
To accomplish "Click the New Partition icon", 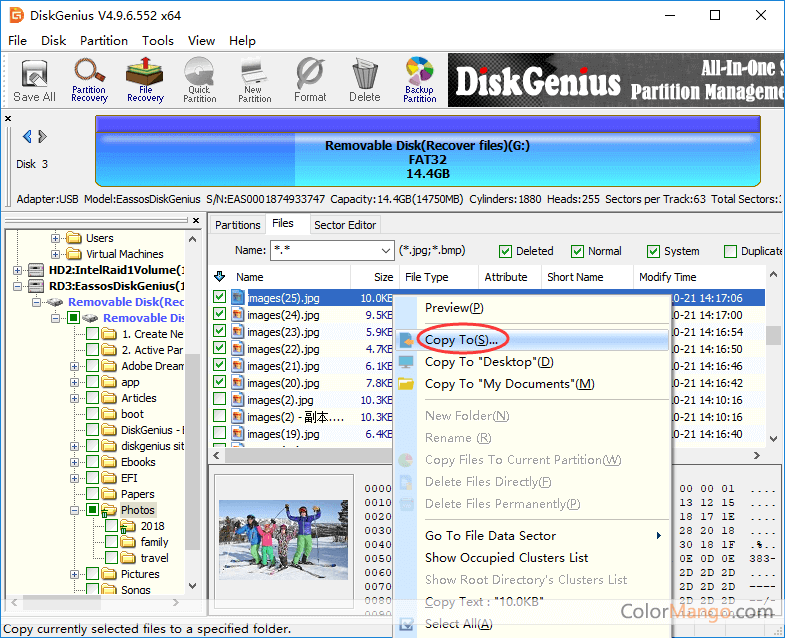I will (x=254, y=79).
